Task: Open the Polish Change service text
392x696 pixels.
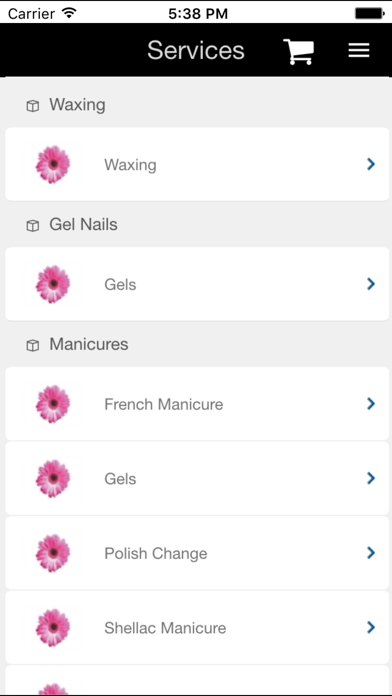Action: pyautogui.click(x=156, y=554)
